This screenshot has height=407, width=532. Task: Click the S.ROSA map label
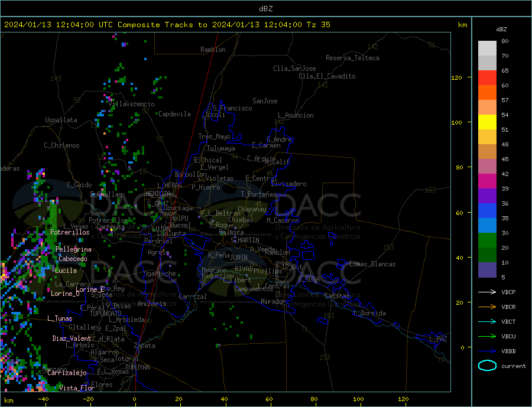click(309, 279)
